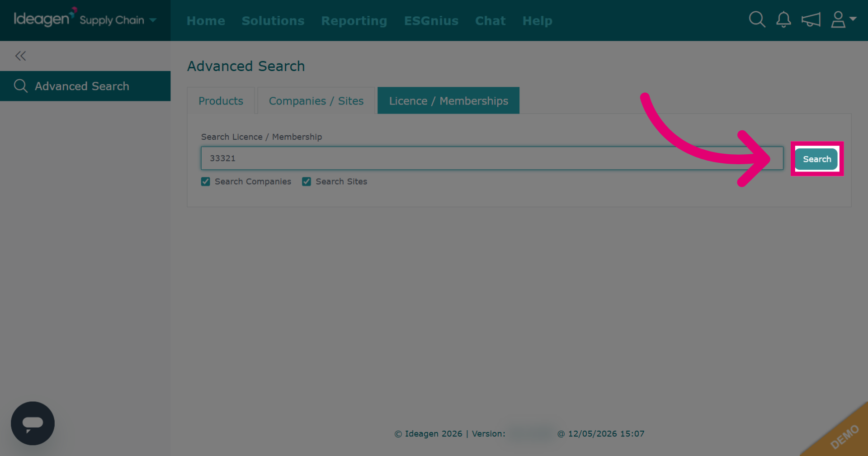Click the Search button
The height and width of the screenshot is (456, 868).
tap(816, 159)
